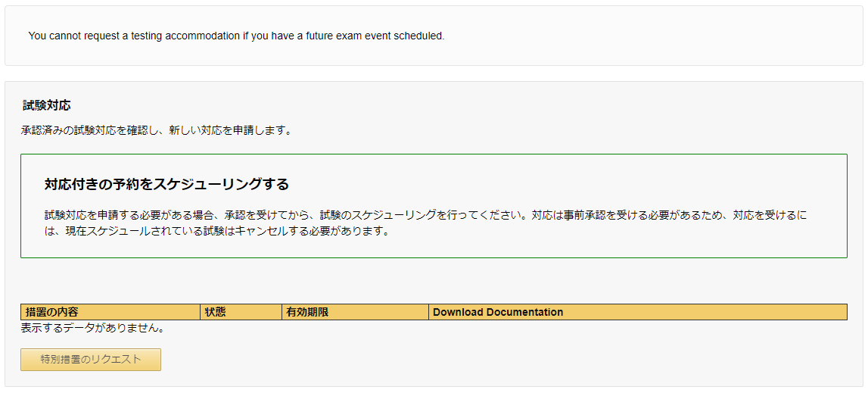Select the Download Documentation column header

coord(638,312)
